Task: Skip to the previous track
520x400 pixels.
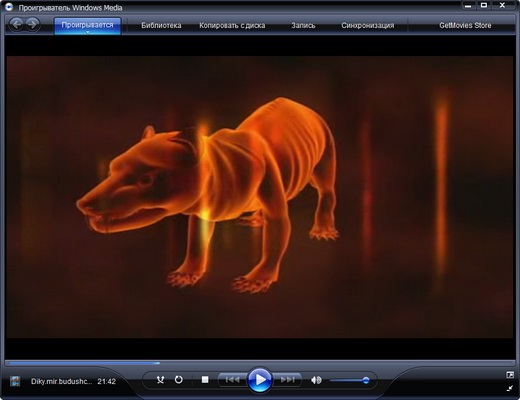Action: click(x=232, y=380)
